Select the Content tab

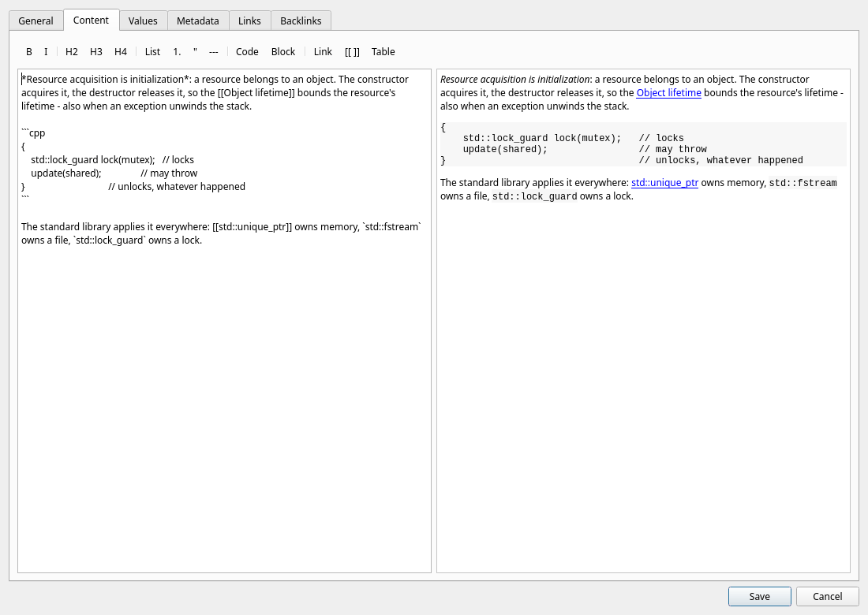coord(91,20)
